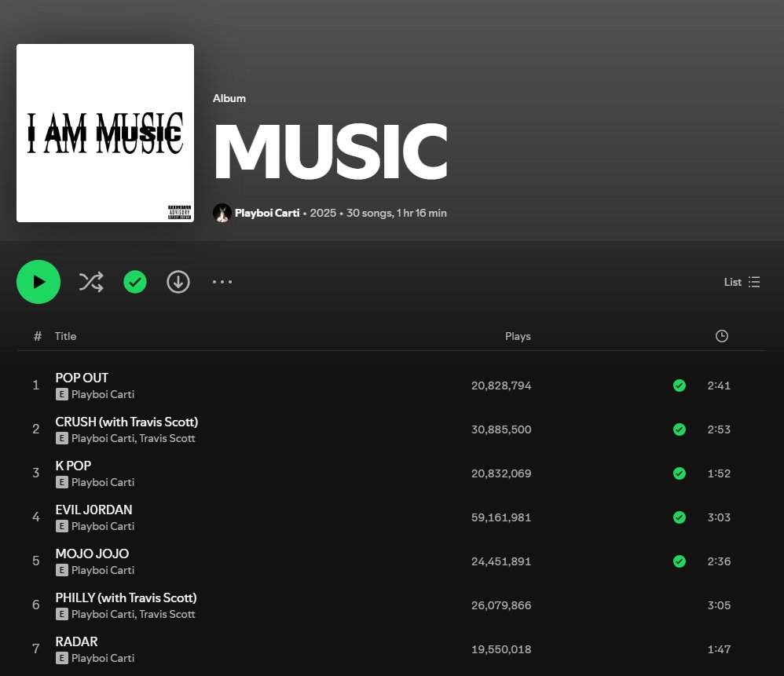Click play count 20,828,794
Screen dimensions: 784x676
(501, 386)
